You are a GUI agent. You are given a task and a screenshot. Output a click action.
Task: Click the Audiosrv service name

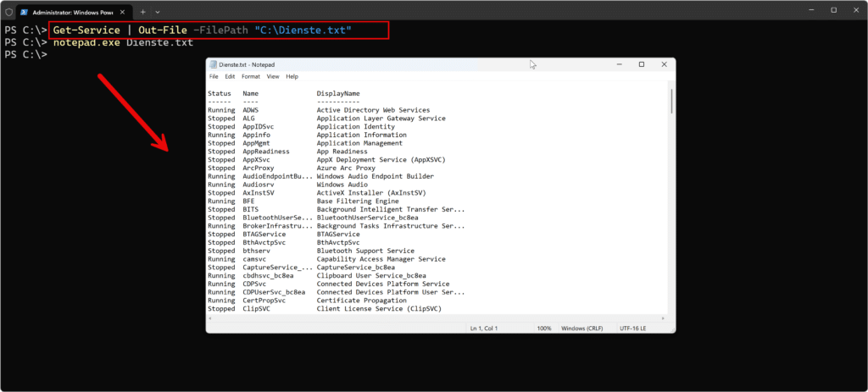pos(258,185)
